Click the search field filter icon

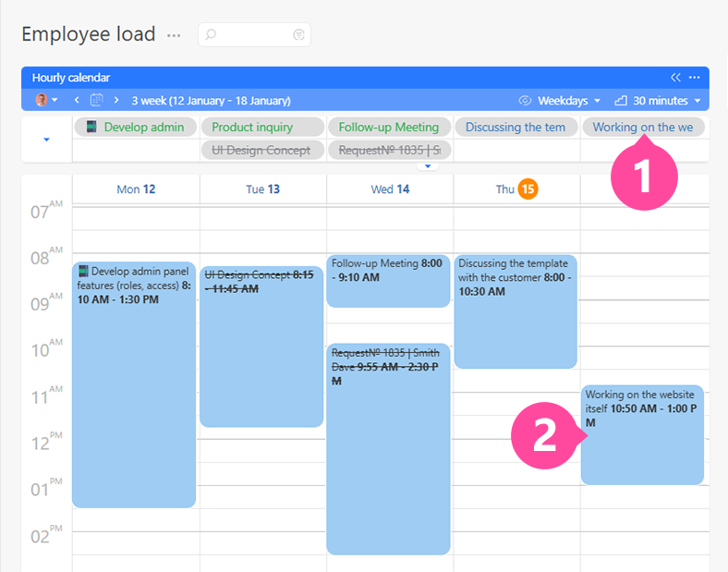click(x=298, y=35)
